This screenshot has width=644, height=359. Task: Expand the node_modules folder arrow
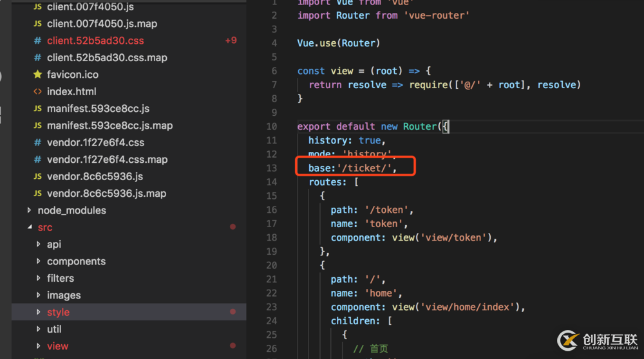pos(29,210)
